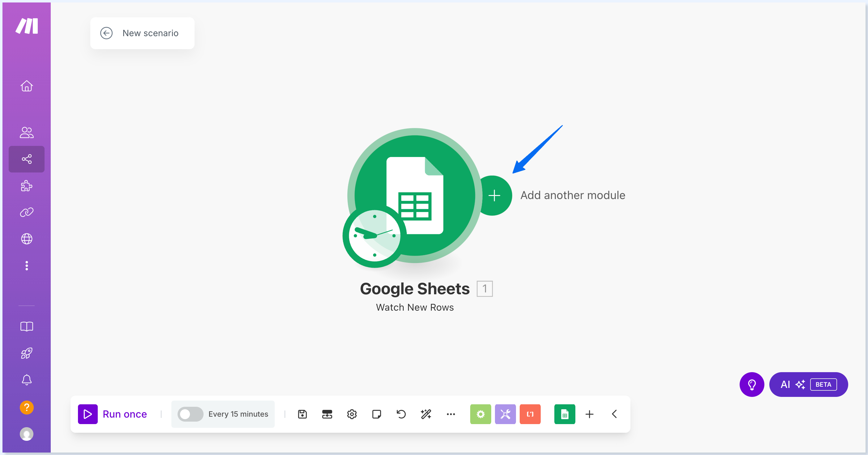868x455 pixels.
Task: Open the orange Help question mark icon
Action: click(x=27, y=407)
